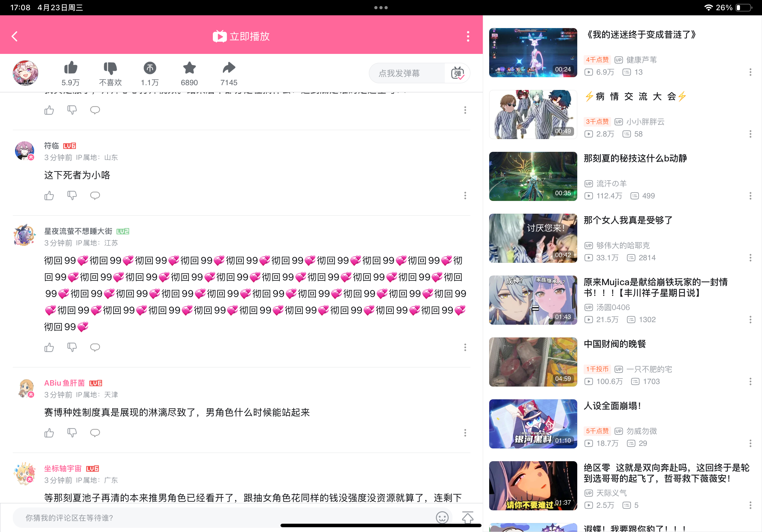Tap the repost icon beside comment box

click(x=467, y=517)
